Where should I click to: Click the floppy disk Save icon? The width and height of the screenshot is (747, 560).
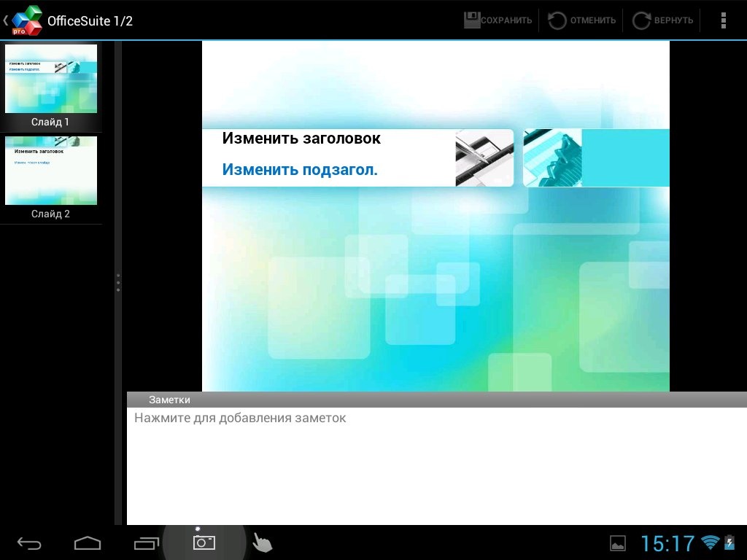[x=473, y=20]
